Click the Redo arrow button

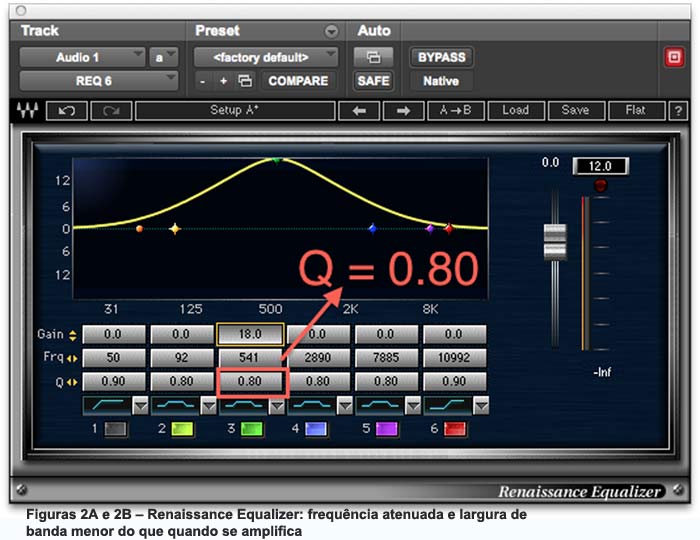111,111
